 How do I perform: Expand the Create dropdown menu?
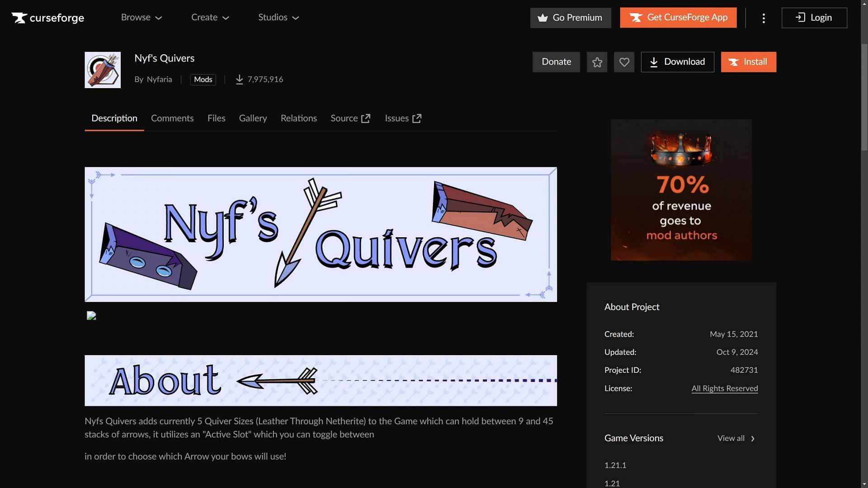pos(210,18)
